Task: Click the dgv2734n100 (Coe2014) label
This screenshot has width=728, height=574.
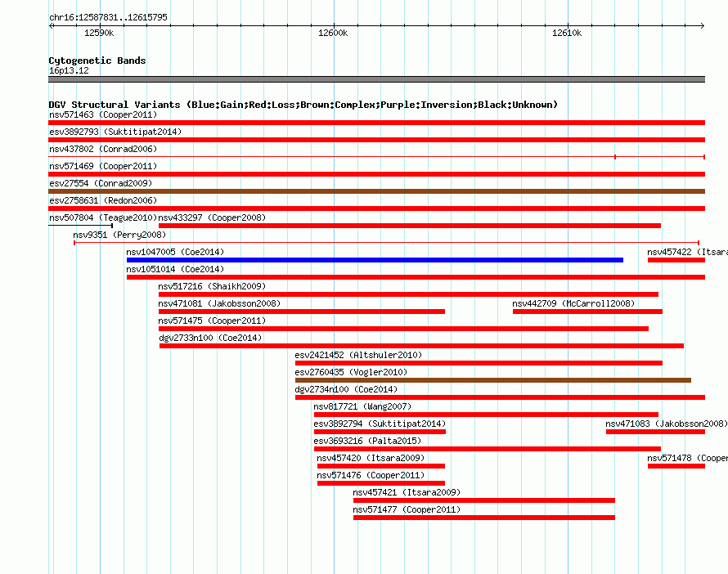Action: pyautogui.click(x=346, y=389)
